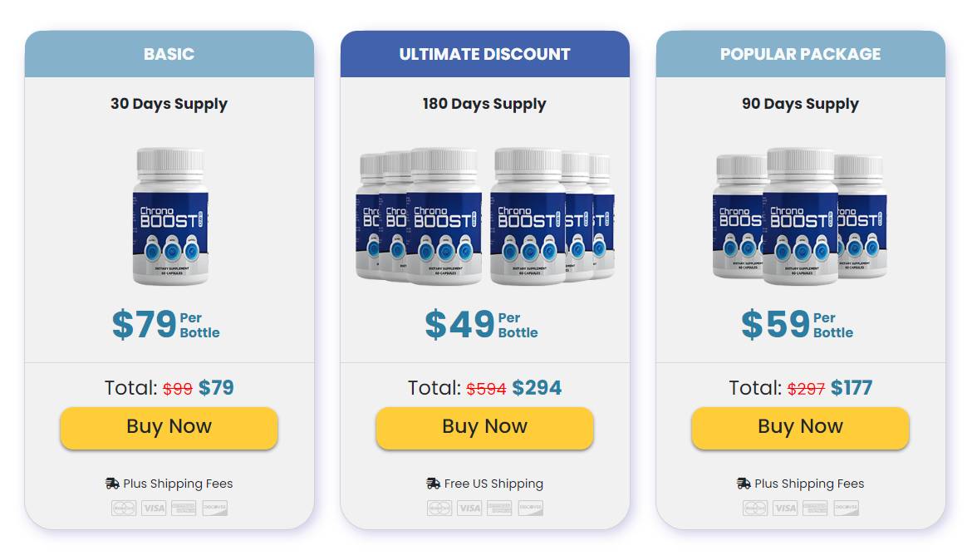Click the truck icon next to Free US Shipping
Image resolution: width=972 pixels, height=560 pixels.
[x=432, y=483]
